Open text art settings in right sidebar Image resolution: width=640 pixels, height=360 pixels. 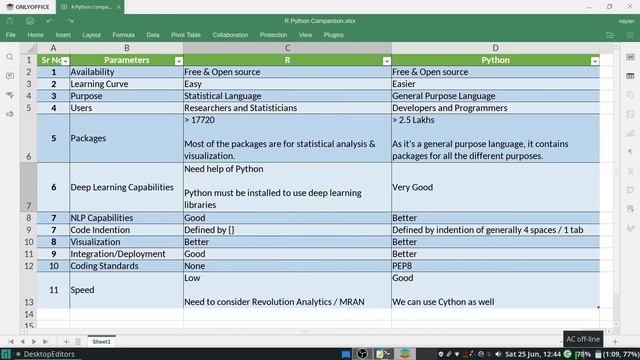(x=630, y=171)
